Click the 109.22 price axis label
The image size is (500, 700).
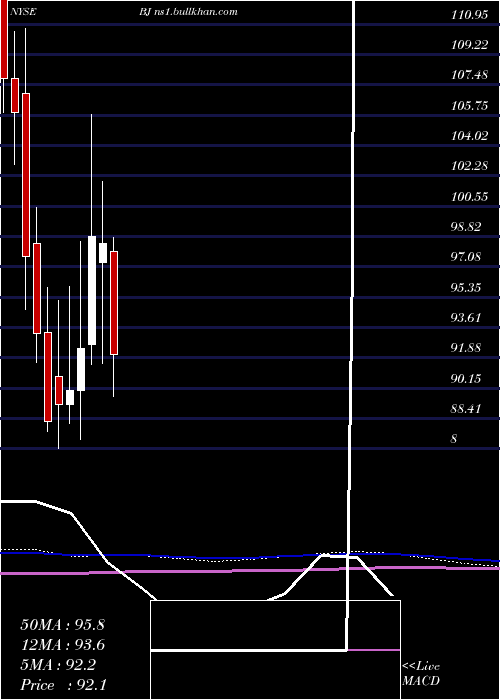tap(469, 45)
